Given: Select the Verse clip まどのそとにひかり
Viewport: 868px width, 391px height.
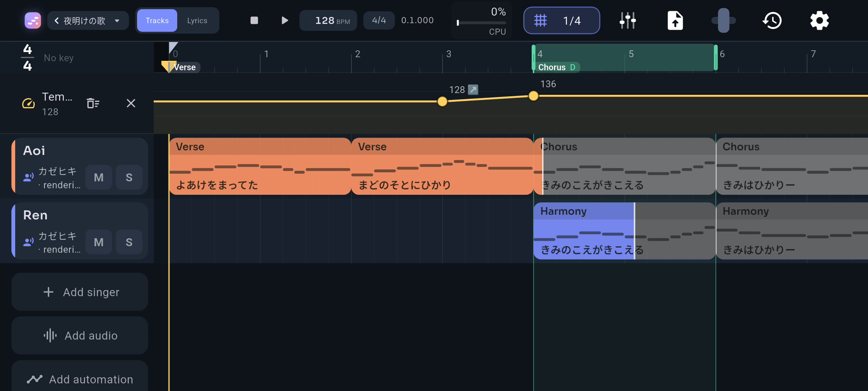Looking at the screenshot, I should 442,166.
